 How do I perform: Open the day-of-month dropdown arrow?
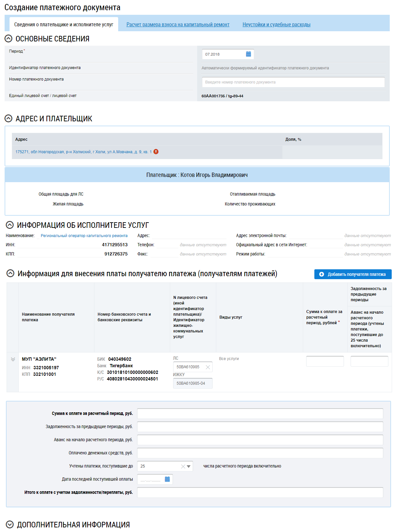(x=189, y=466)
